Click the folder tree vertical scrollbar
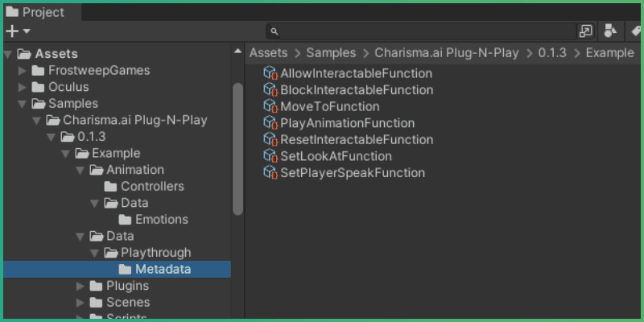This screenshot has height=322, width=644. point(237,137)
